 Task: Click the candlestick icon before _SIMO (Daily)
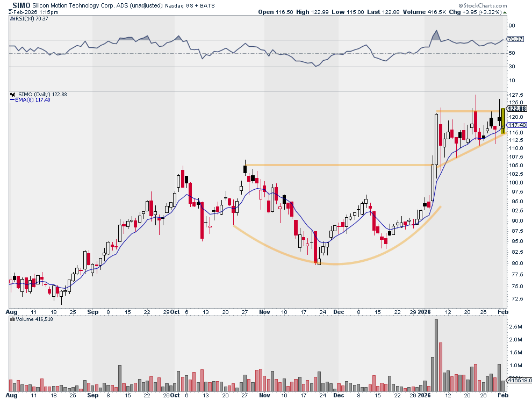click(x=12, y=95)
